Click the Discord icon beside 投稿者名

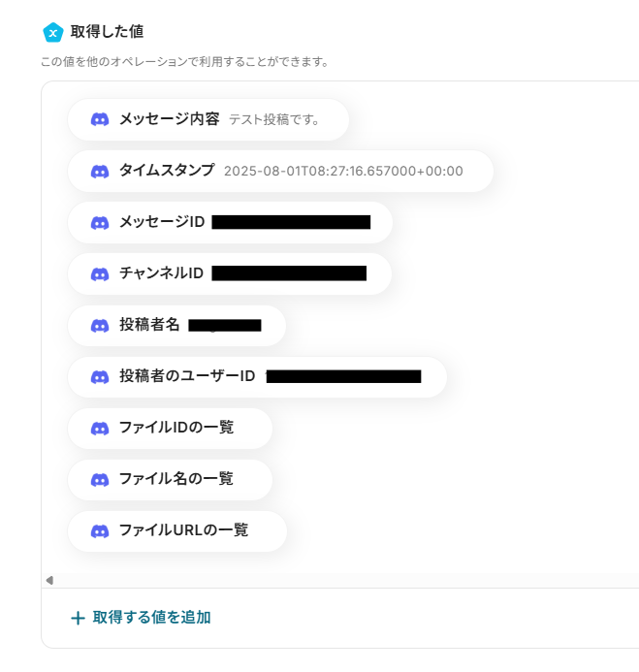(100, 325)
